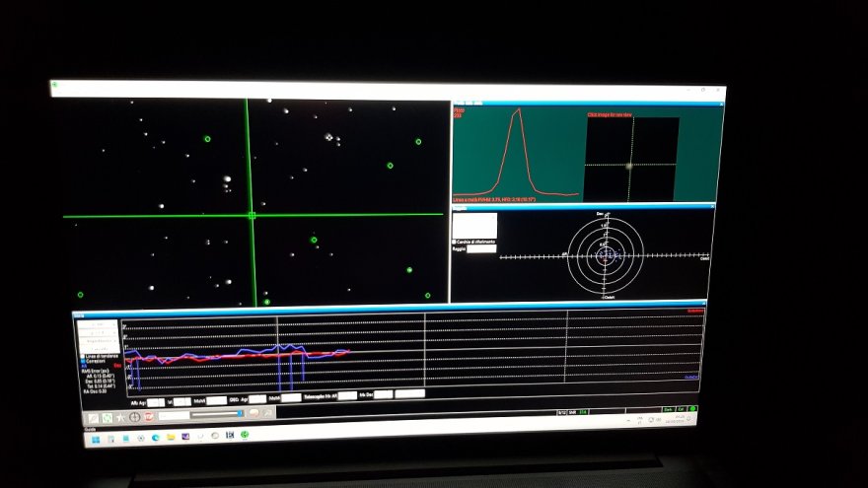The width and height of the screenshot is (868, 488).
Task: Toggle the 'Correzioni' checkbox
Action: [x=82, y=361]
